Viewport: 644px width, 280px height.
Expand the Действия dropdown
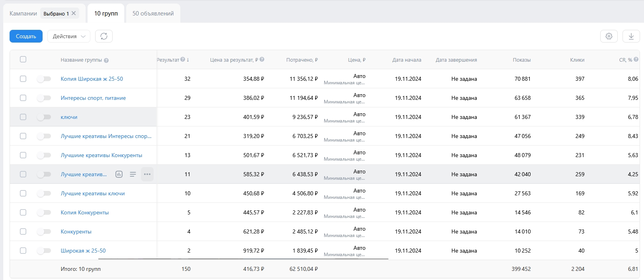point(68,36)
